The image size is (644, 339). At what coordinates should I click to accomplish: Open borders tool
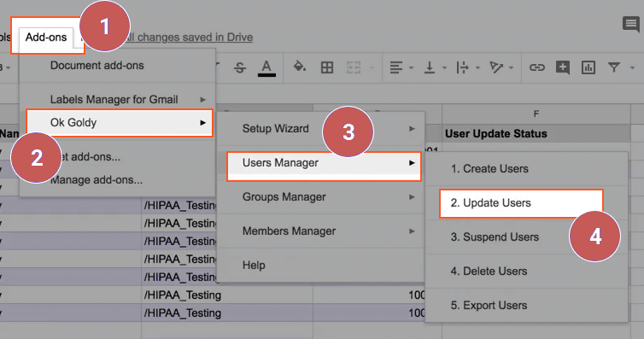[x=327, y=67]
